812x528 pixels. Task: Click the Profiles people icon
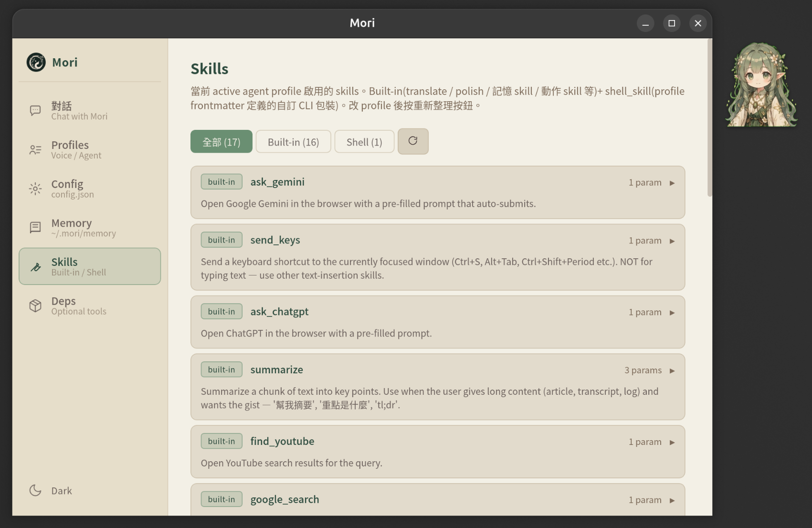[35, 150]
